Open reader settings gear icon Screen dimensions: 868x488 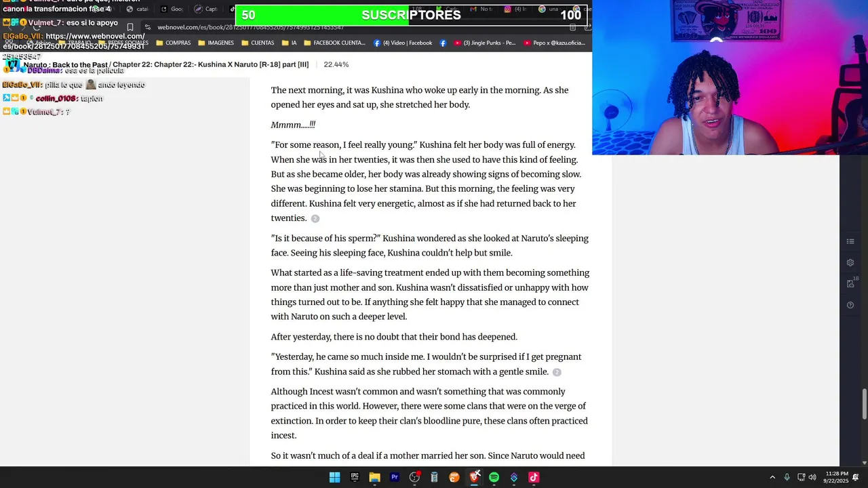[850, 262]
